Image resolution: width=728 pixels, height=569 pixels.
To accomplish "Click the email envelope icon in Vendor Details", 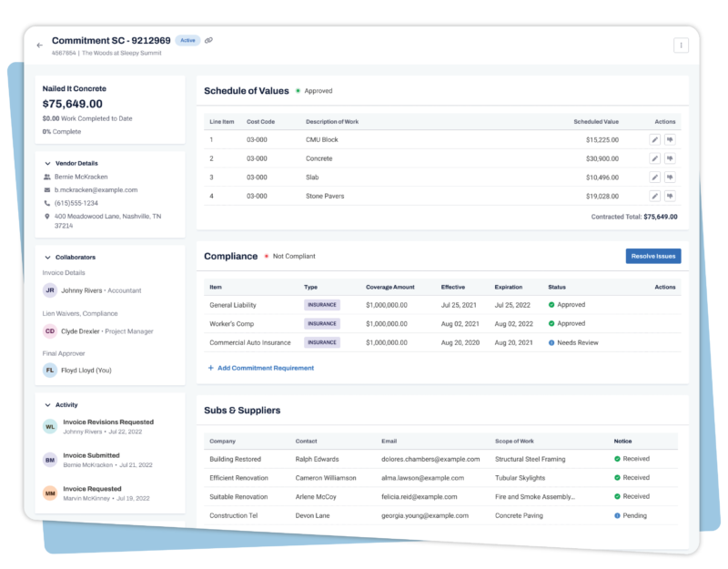I will (x=47, y=188).
